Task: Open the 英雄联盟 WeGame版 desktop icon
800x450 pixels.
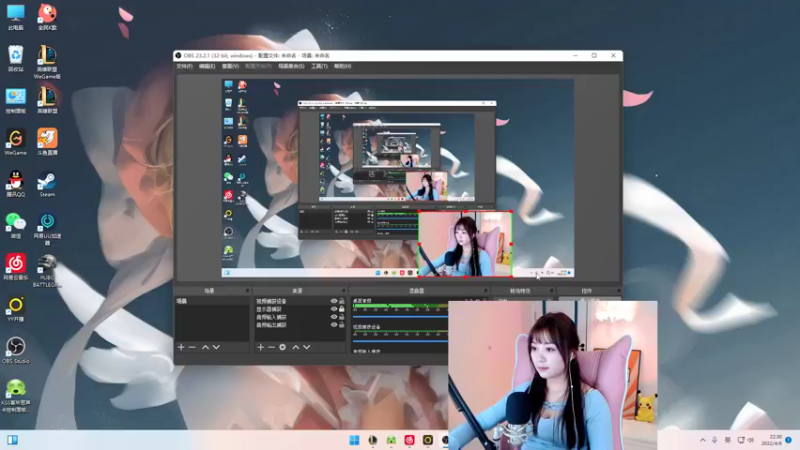Action: click(47, 62)
